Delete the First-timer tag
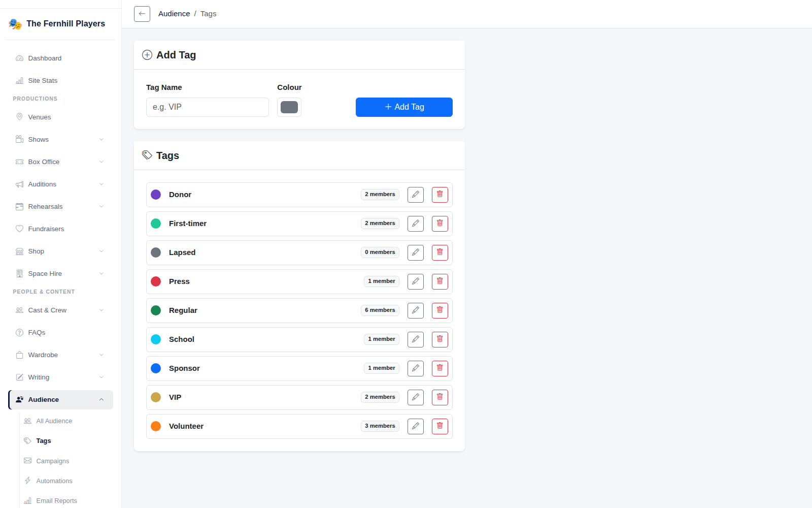 440,224
